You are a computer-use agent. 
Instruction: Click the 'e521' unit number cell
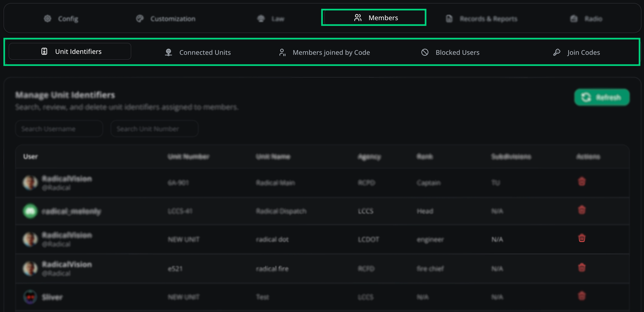click(x=175, y=269)
